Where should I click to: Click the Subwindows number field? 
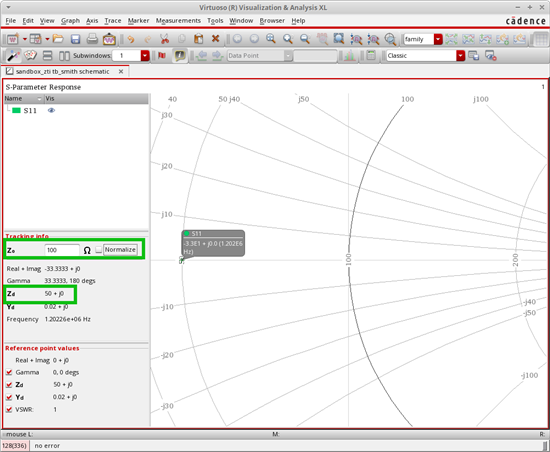coord(127,55)
